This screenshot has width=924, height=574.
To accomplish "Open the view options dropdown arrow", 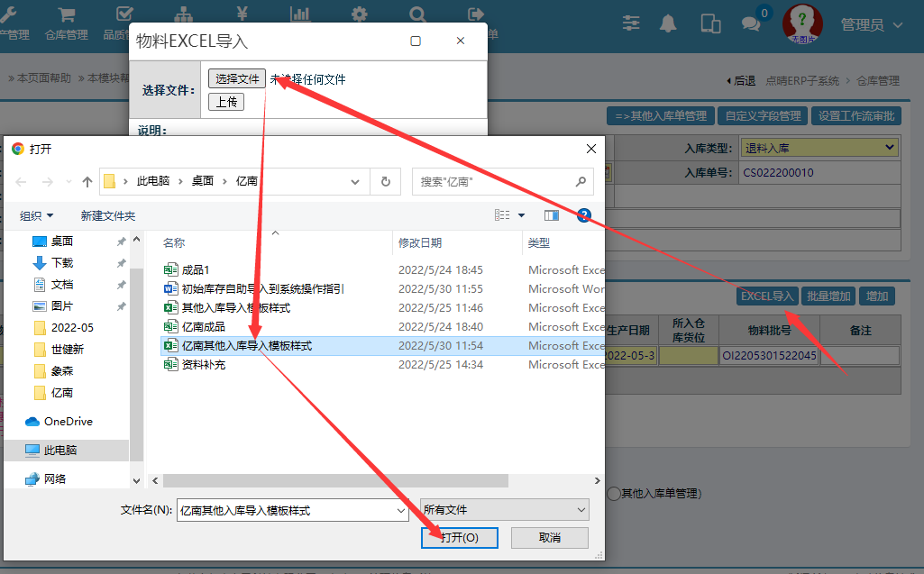I will click(521, 215).
